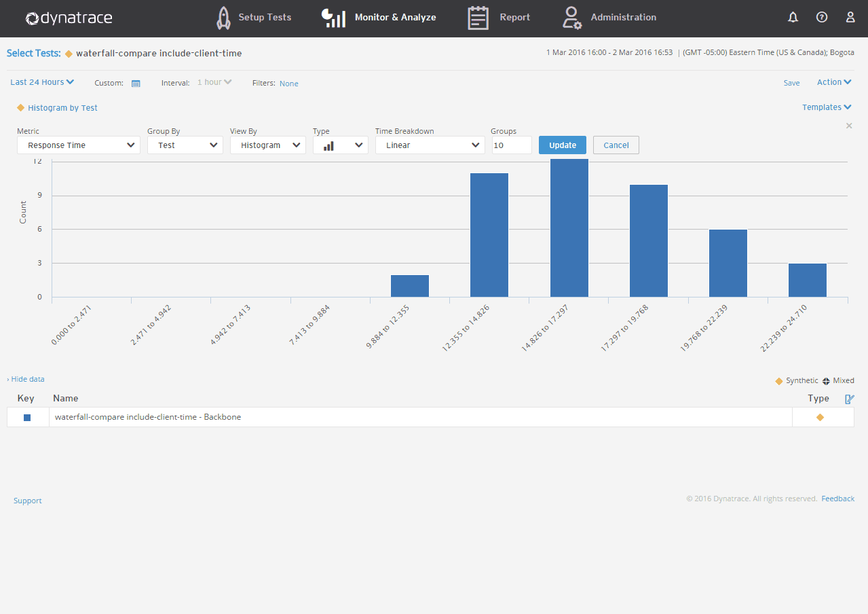The width and height of the screenshot is (868, 614).
Task: Open the Time Breakdown Linear dropdown
Action: pos(430,145)
